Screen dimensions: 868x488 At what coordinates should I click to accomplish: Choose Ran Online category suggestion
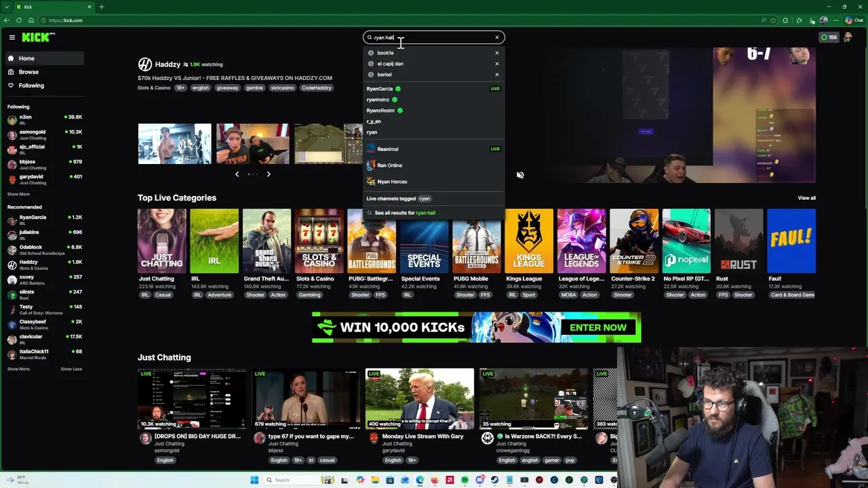433,165
